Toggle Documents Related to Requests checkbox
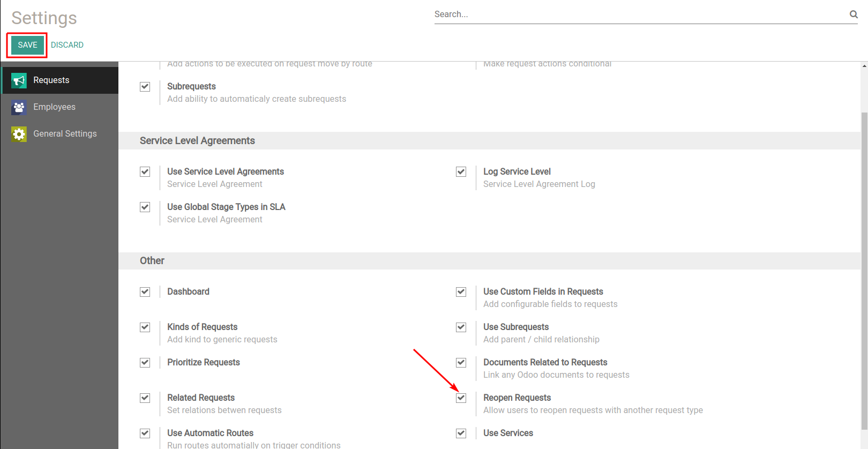868x449 pixels. tap(461, 363)
